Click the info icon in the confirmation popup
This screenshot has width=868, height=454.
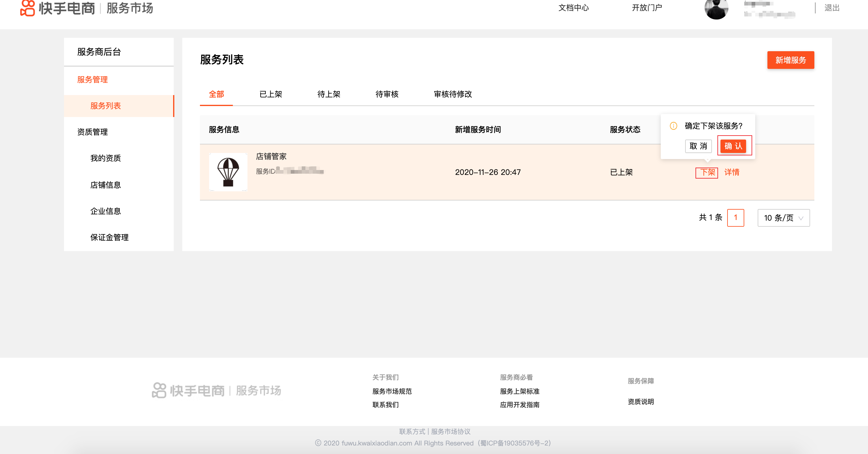click(x=673, y=126)
